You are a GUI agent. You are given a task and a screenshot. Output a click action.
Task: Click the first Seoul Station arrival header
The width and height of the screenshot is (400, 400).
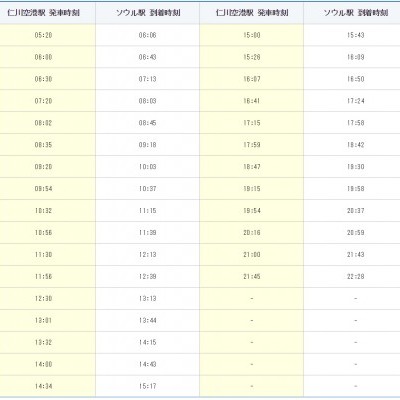pos(147,13)
